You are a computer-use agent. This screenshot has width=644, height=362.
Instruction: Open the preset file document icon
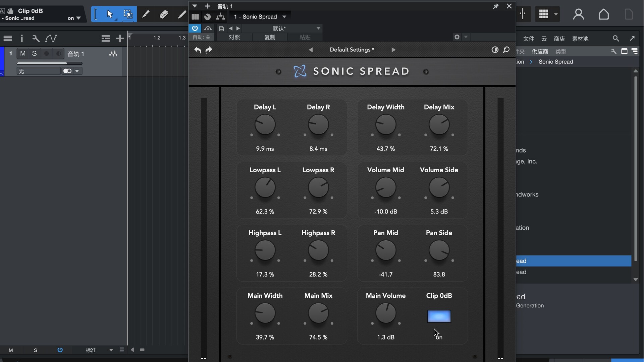tap(221, 28)
